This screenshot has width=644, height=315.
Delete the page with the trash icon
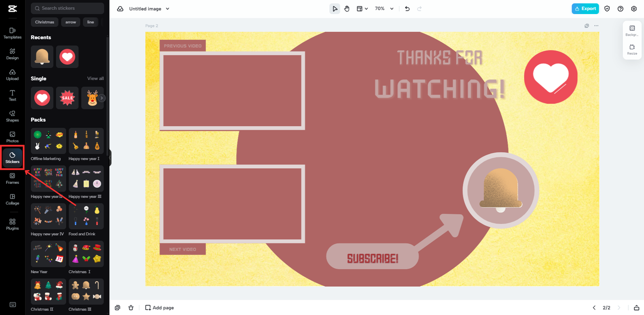pyautogui.click(x=131, y=307)
